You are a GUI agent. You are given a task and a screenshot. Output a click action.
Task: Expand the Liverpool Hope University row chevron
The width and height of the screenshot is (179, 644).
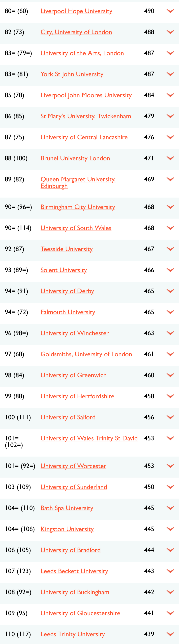170,11
